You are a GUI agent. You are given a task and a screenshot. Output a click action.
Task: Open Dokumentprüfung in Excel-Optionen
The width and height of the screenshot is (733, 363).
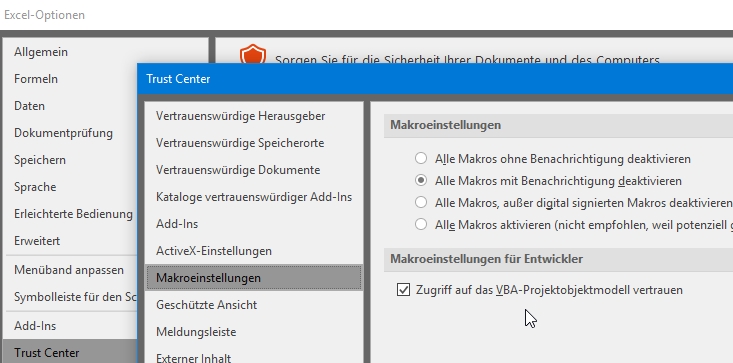click(x=70, y=133)
